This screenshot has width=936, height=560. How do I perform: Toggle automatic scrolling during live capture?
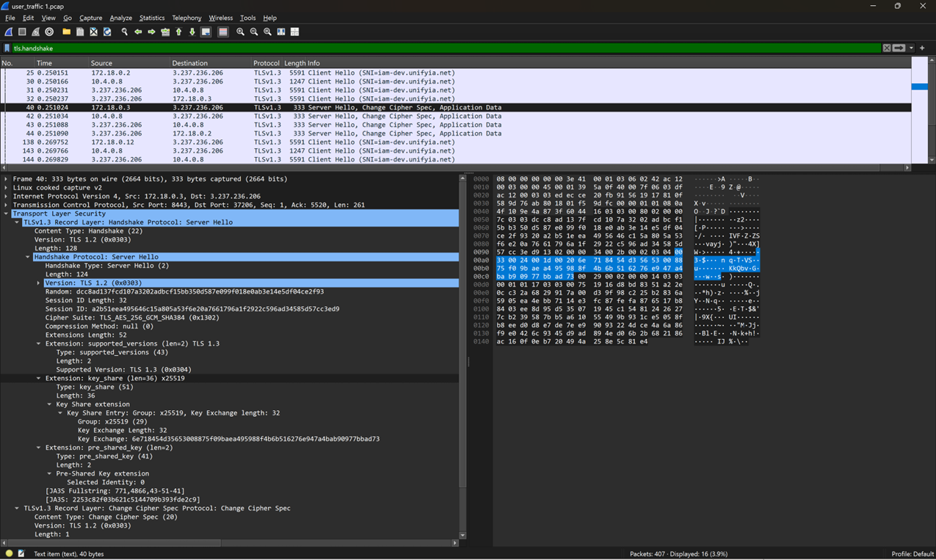[x=206, y=32]
